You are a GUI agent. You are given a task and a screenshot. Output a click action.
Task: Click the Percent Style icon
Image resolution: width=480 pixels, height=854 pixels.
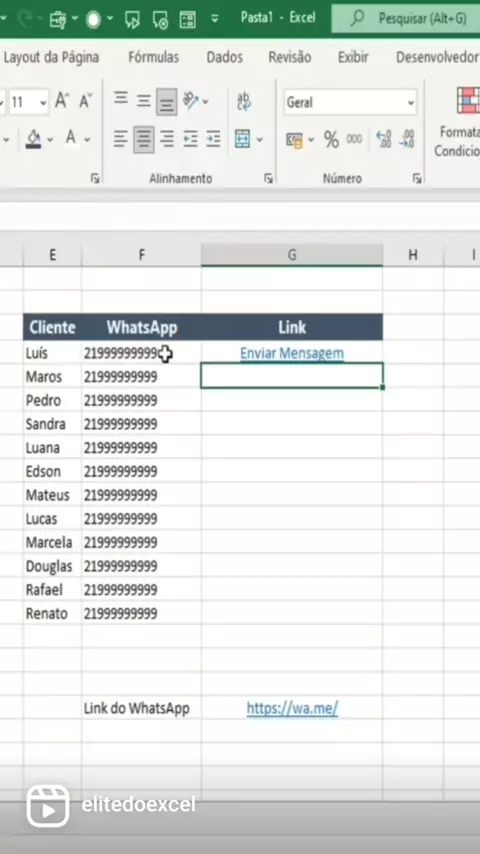331,140
